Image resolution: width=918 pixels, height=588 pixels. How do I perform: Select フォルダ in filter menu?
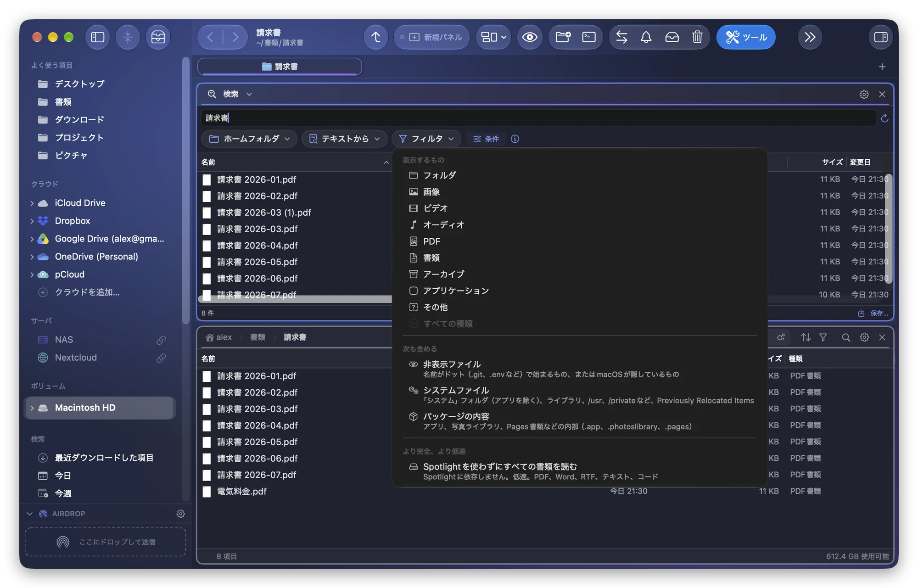[x=580, y=175]
